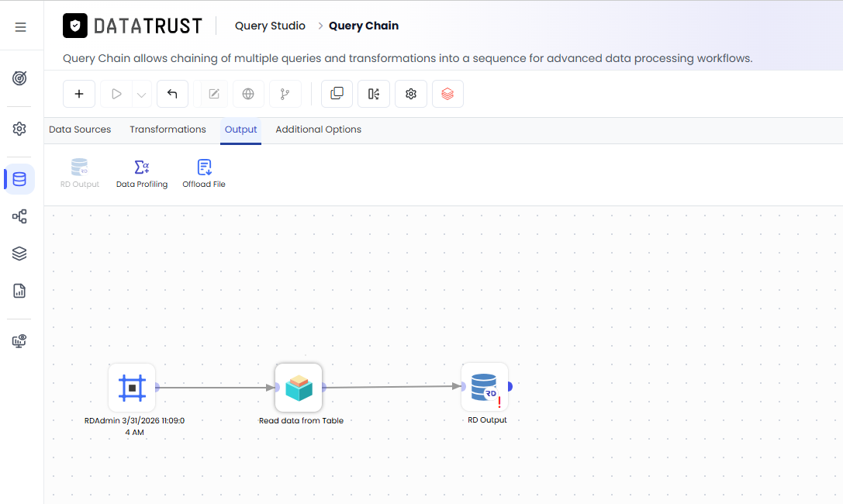
Task: Go to Query Studio breadcrumb link
Action: click(270, 26)
